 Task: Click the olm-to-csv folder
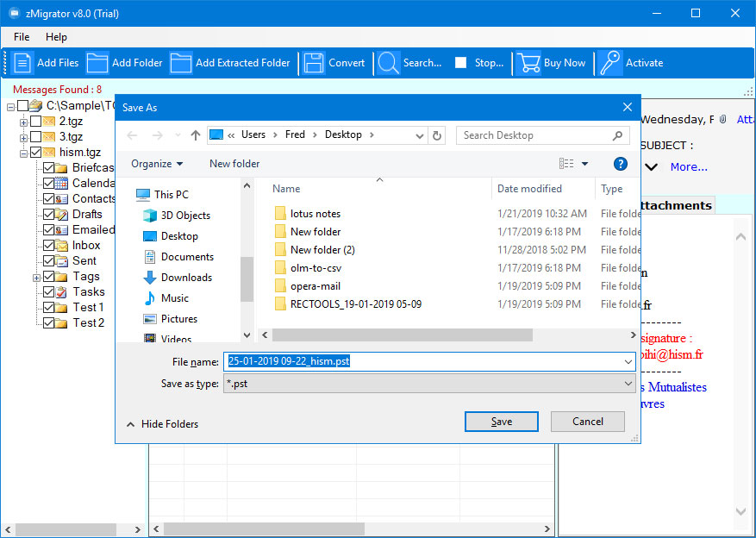[308, 268]
